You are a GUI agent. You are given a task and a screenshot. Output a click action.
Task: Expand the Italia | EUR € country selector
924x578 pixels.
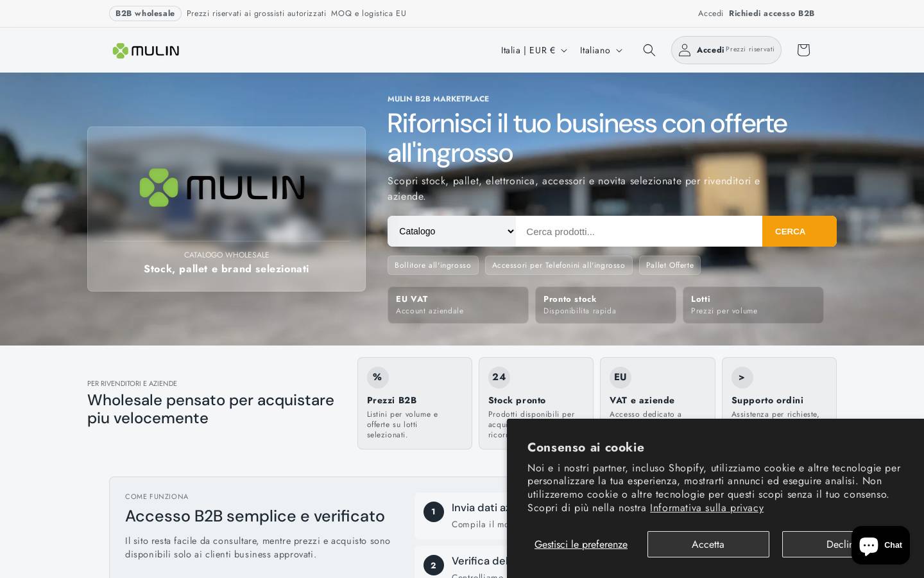point(534,50)
